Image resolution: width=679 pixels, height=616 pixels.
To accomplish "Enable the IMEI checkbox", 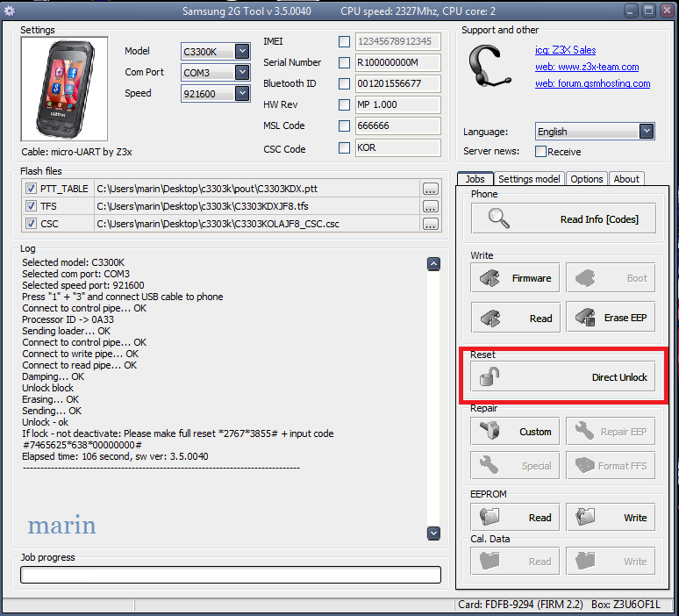I will coord(344,42).
